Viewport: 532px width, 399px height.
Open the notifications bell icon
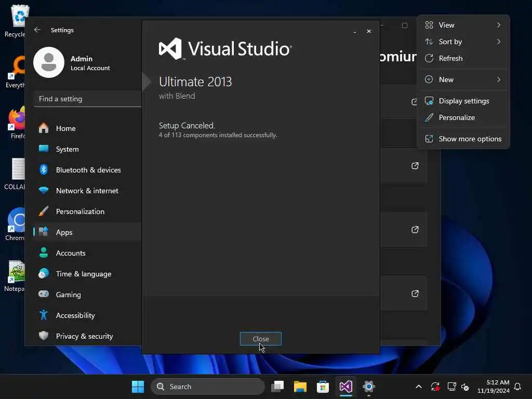click(517, 387)
